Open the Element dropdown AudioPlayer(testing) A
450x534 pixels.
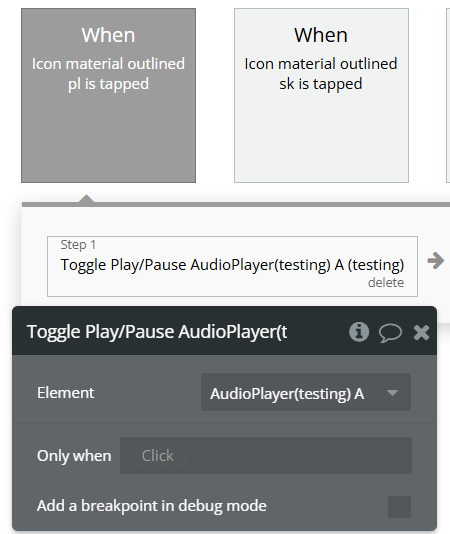pyautogui.click(x=306, y=392)
